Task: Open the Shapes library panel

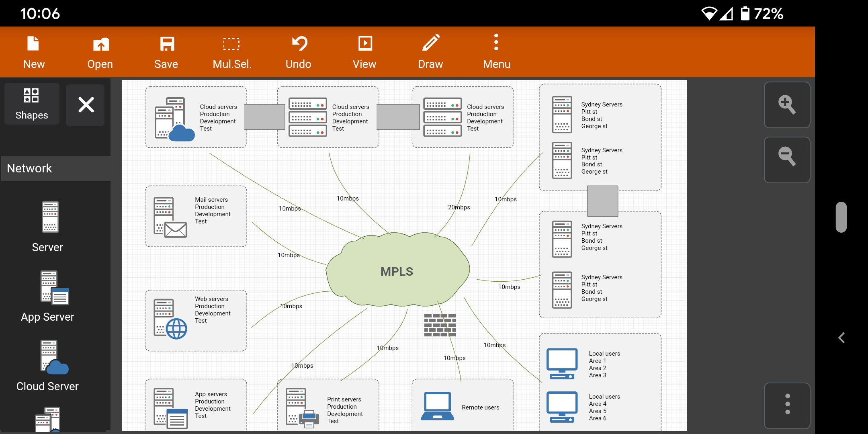Action: [32, 104]
